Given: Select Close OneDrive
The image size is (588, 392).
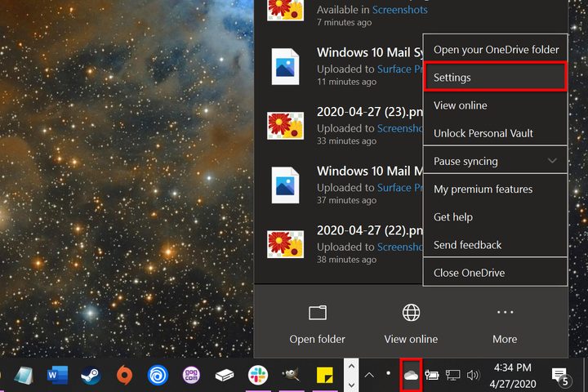Looking at the screenshot, I should pyautogui.click(x=495, y=273).
